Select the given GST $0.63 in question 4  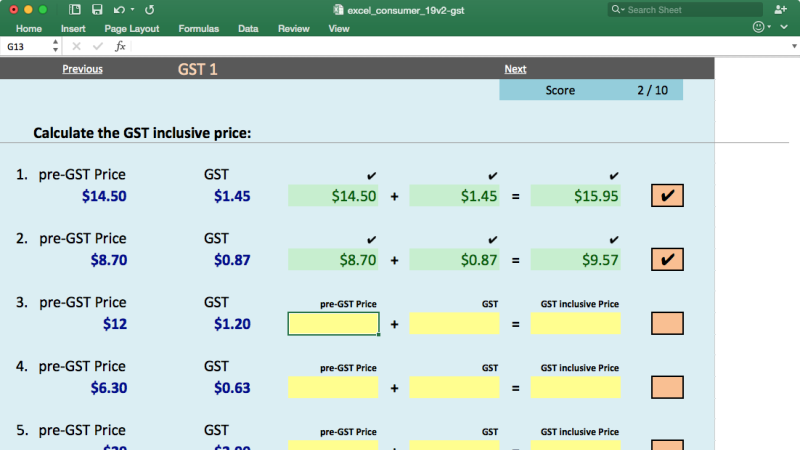[232, 388]
